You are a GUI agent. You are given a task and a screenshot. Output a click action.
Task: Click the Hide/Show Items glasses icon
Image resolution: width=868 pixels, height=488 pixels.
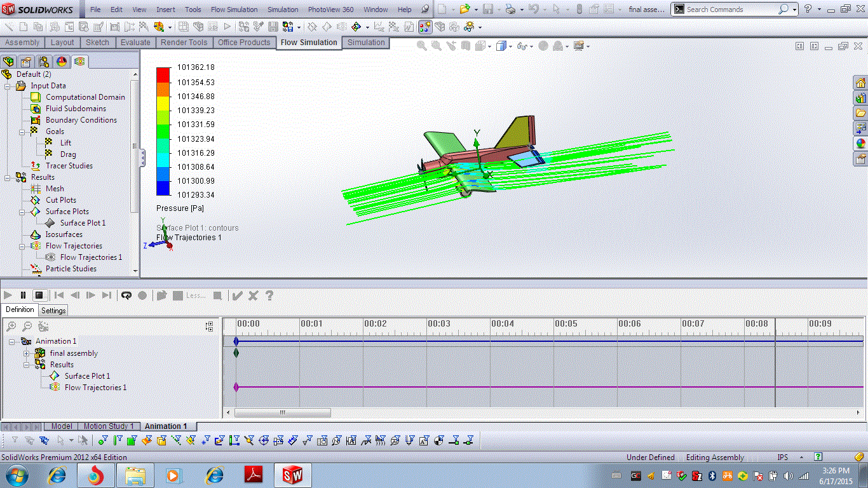click(x=521, y=46)
